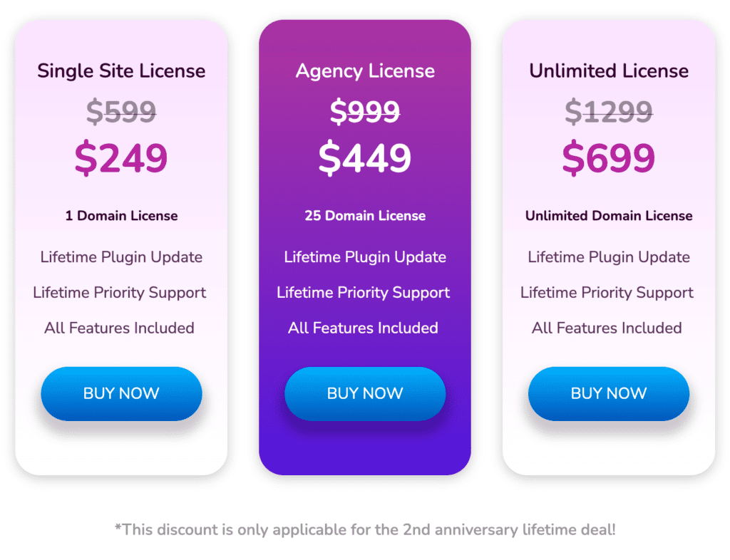
Task: Click the anniversary discount disclaimer text
Action: [x=366, y=530]
